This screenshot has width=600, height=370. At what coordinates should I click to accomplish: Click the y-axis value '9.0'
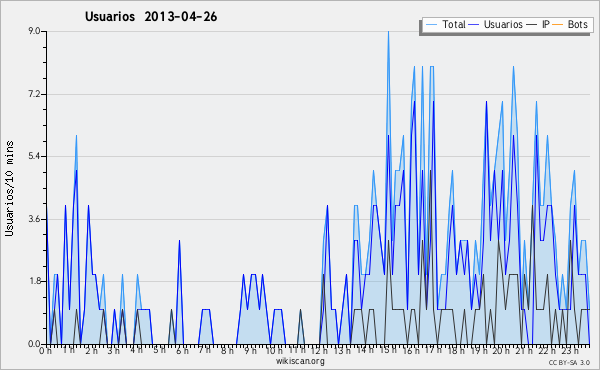point(34,31)
